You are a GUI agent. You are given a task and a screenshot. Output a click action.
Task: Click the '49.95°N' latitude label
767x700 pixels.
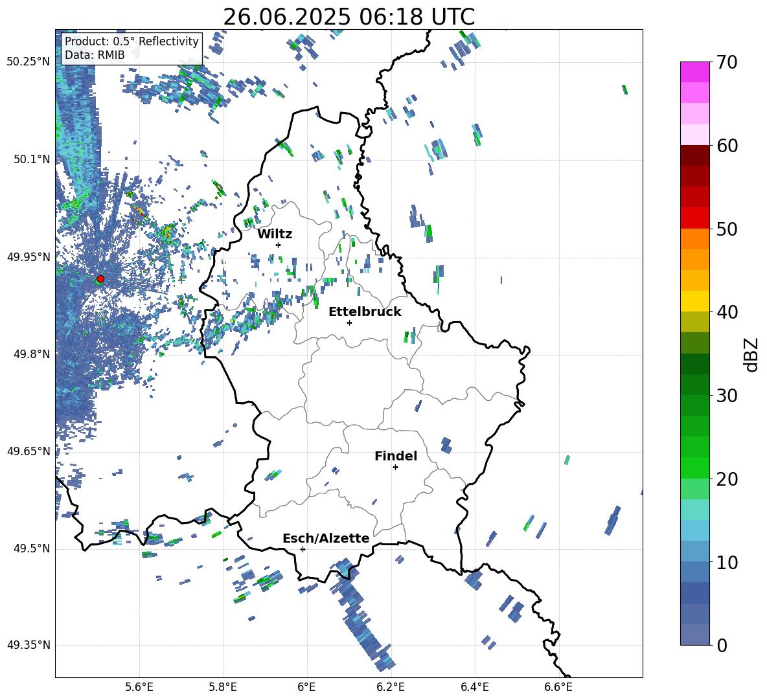click(29, 256)
